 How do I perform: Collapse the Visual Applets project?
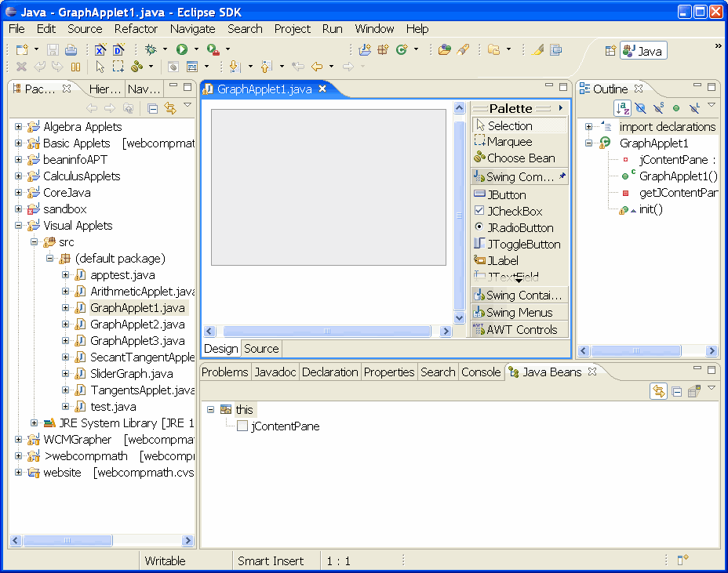pyautogui.click(x=19, y=226)
